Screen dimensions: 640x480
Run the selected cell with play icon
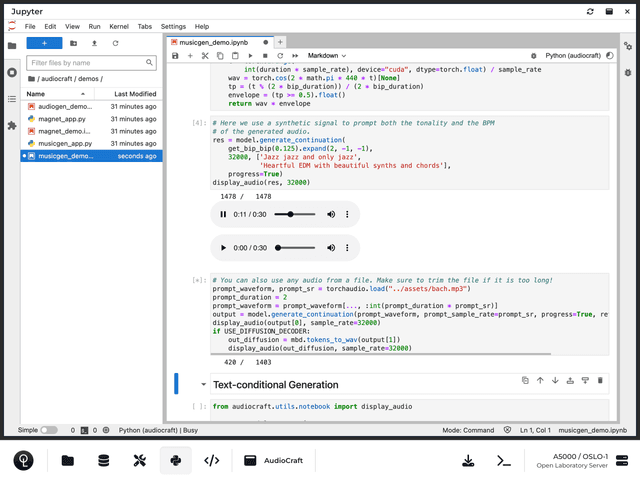tap(249, 56)
